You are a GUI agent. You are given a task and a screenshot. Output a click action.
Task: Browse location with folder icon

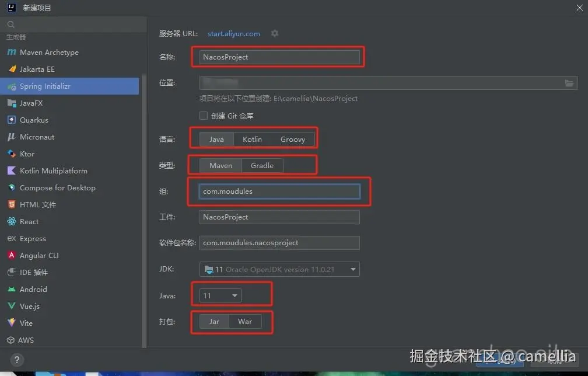point(569,83)
